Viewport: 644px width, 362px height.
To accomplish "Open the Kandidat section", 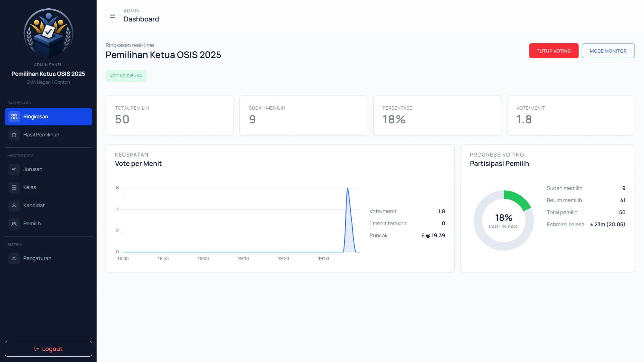I will click(48, 206).
